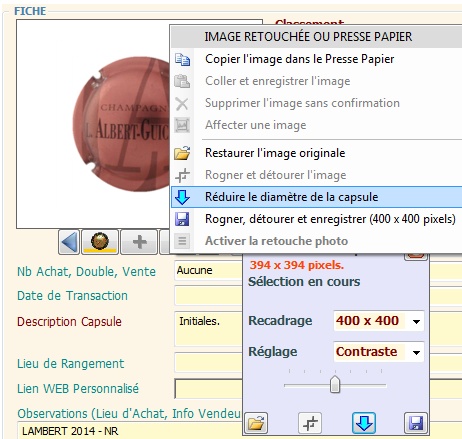This screenshot has height=439, width=462.
Task: Click the copy-to-clipboard icon in menu
Action: [182, 59]
